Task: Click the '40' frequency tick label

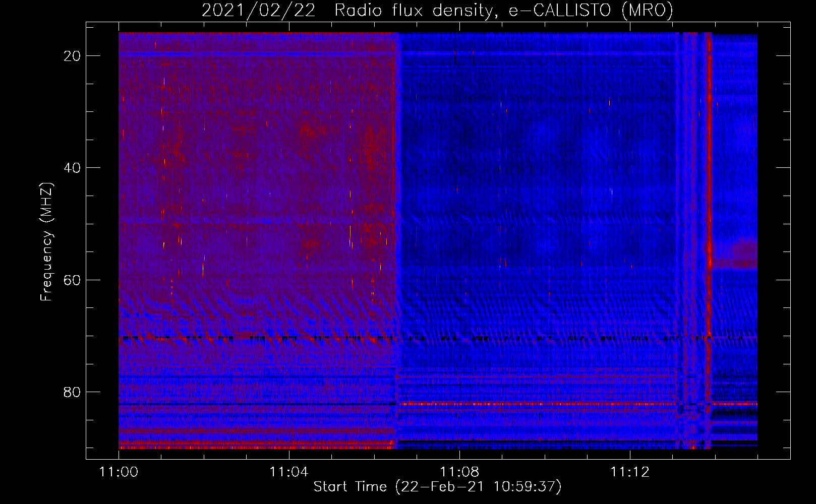Action: click(x=72, y=168)
